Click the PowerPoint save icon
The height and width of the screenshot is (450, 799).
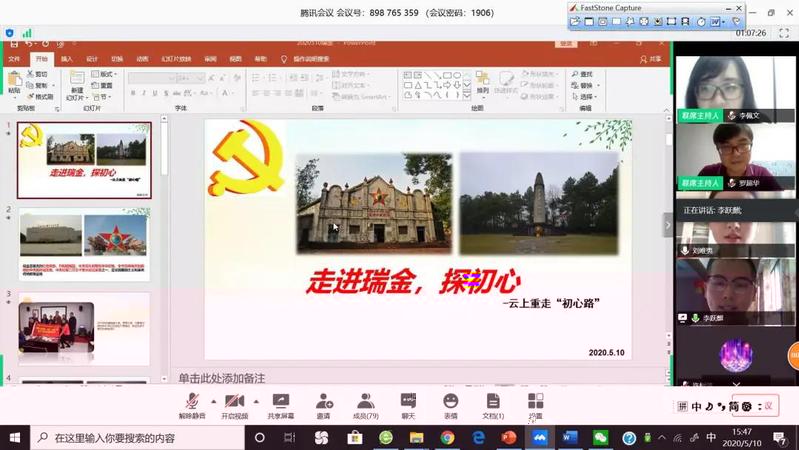click(14, 45)
